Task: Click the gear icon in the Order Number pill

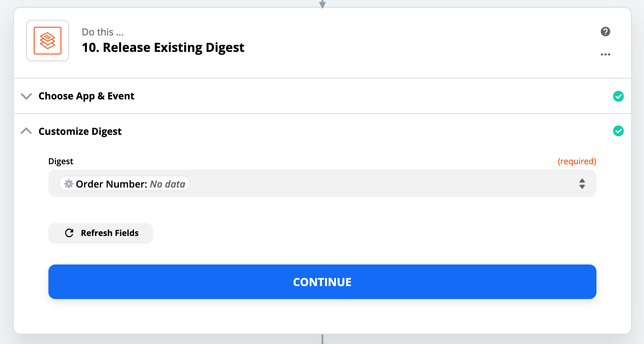Action: tap(69, 184)
